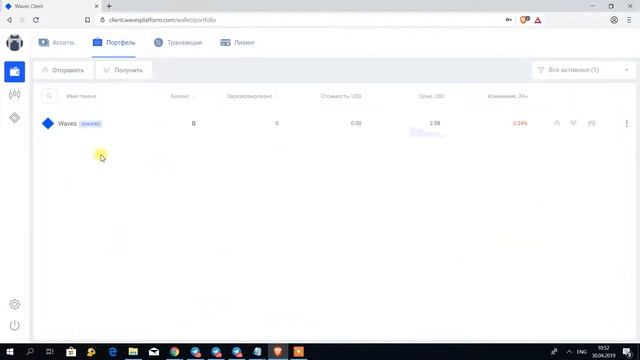Click the password key icon in address bar
Screen dimensions: 640x360
click(x=509, y=20)
